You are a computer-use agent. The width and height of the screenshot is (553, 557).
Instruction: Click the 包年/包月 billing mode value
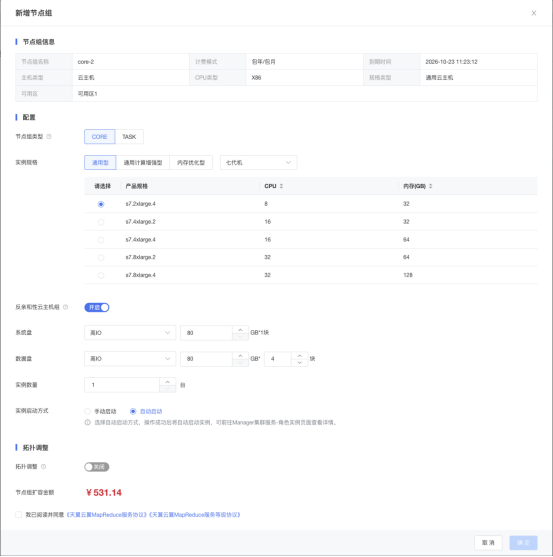point(264,62)
